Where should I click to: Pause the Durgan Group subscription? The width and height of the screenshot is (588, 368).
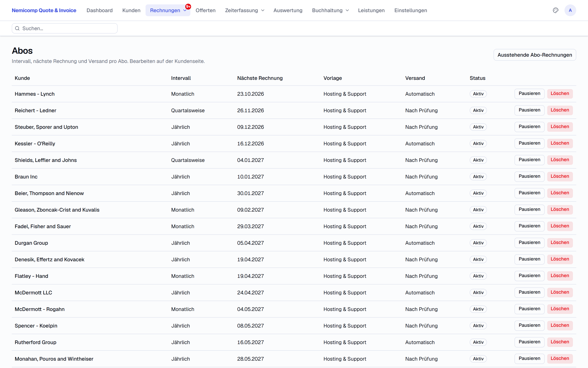[x=529, y=243]
